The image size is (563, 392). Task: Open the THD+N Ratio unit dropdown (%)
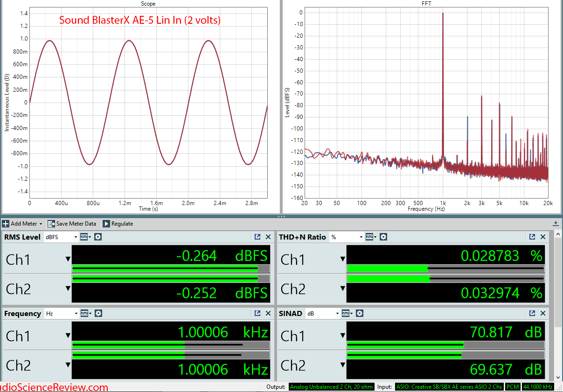tap(346, 237)
